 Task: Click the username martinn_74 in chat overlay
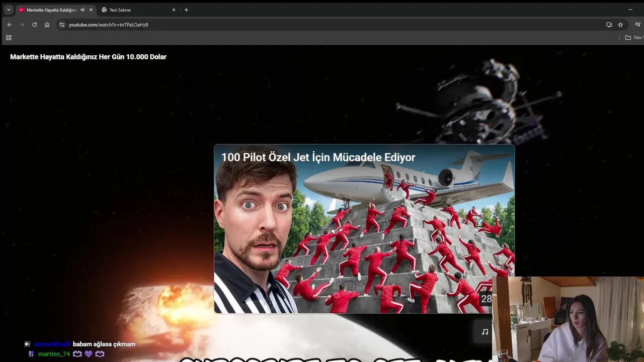(54, 354)
